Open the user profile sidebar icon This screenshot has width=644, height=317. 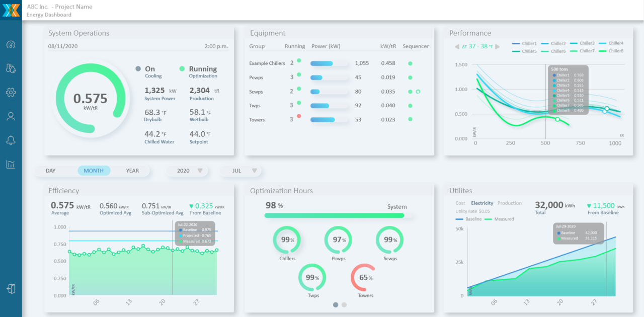11,116
